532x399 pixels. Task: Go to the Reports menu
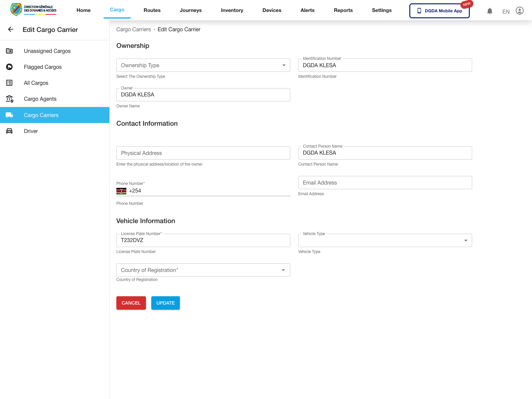tap(343, 10)
